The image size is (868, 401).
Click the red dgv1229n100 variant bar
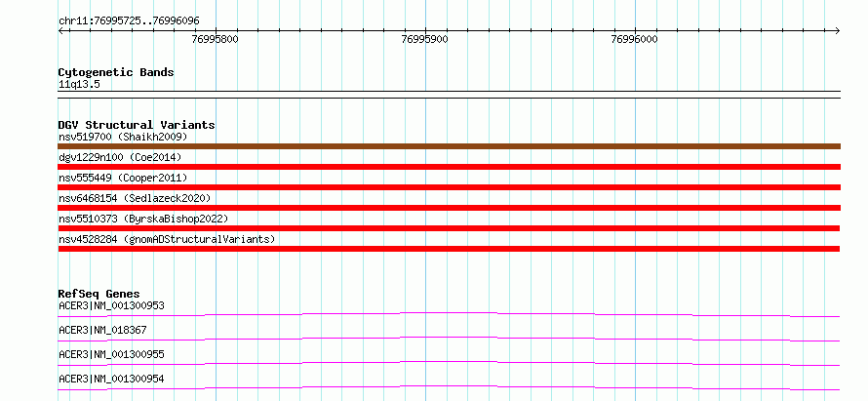point(449,167)
